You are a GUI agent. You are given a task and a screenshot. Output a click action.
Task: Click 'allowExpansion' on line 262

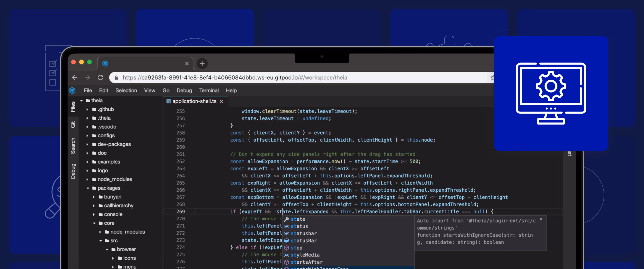click(267, 161)
